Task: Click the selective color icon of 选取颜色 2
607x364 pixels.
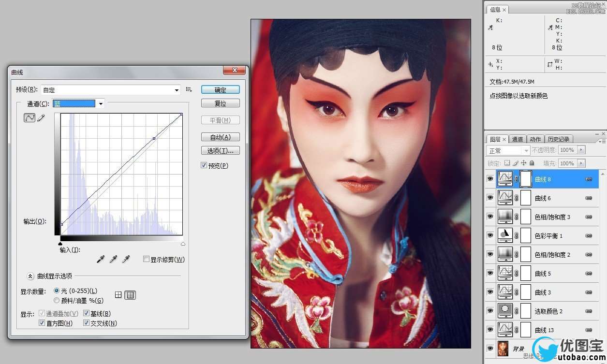Action: click(505, 311)
